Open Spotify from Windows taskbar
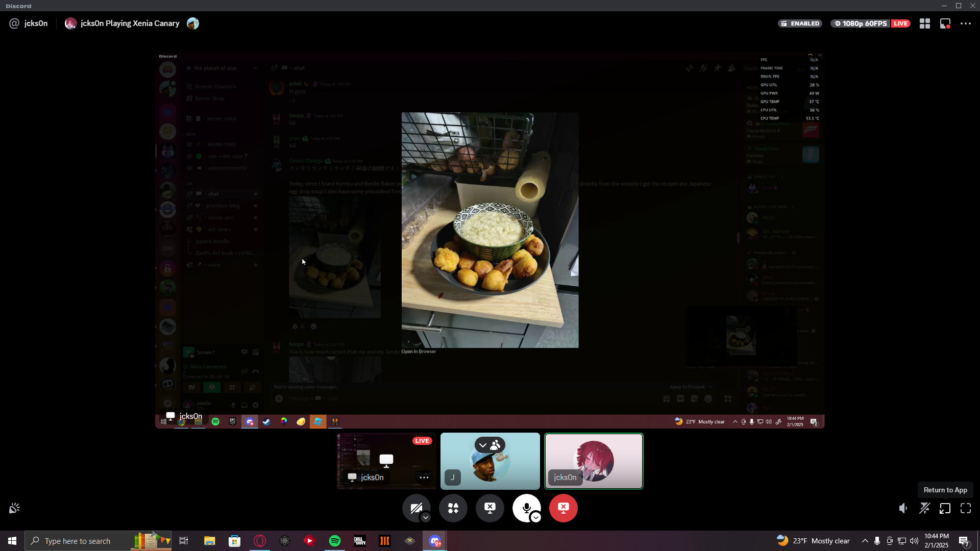The width and height of the screenshot is (980, 551). (x=335, y=541)
